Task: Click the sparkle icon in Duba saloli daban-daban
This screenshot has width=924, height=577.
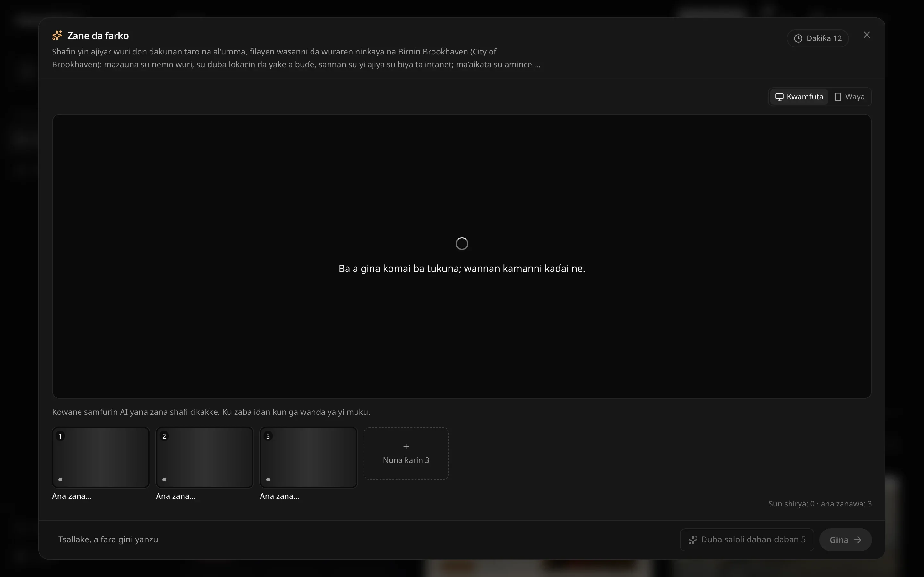Action: (x=693, y=540)
